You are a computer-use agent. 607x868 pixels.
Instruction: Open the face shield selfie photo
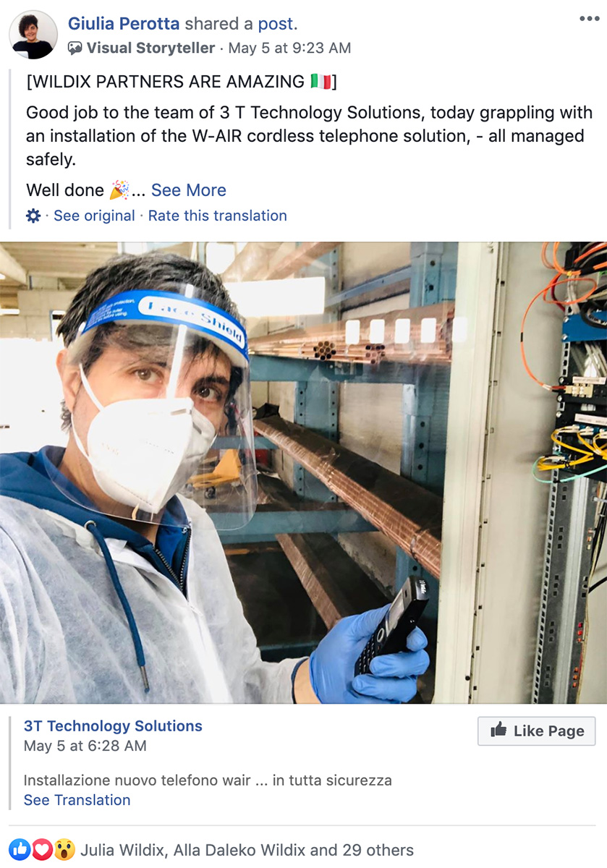[x=304, y=472]
